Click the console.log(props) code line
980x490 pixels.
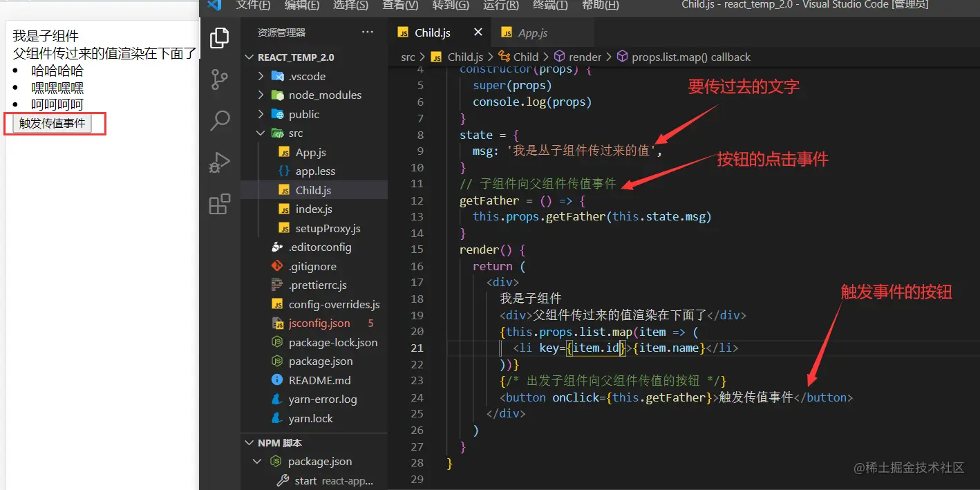[532, 102]
